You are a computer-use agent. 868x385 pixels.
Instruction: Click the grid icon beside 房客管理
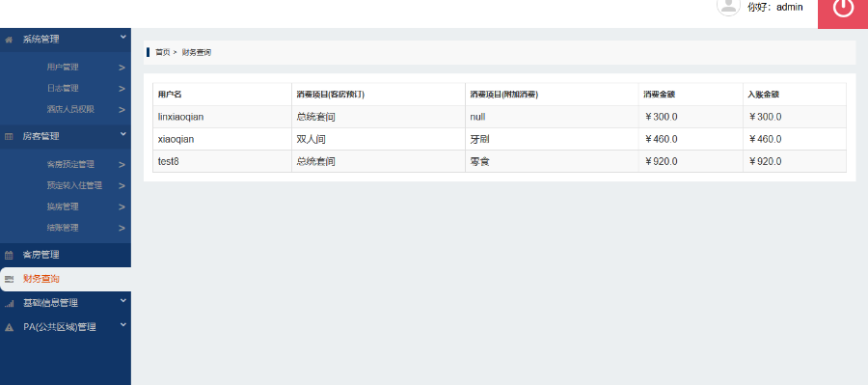(9, 136)
